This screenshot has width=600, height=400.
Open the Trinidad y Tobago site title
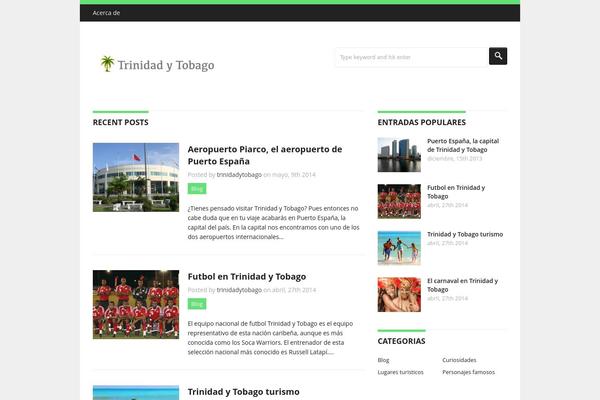pos(166,65)
